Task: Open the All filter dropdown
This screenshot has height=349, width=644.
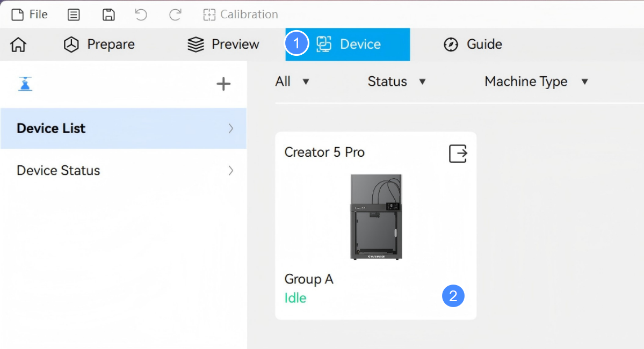Action: [x=292, y=81]
